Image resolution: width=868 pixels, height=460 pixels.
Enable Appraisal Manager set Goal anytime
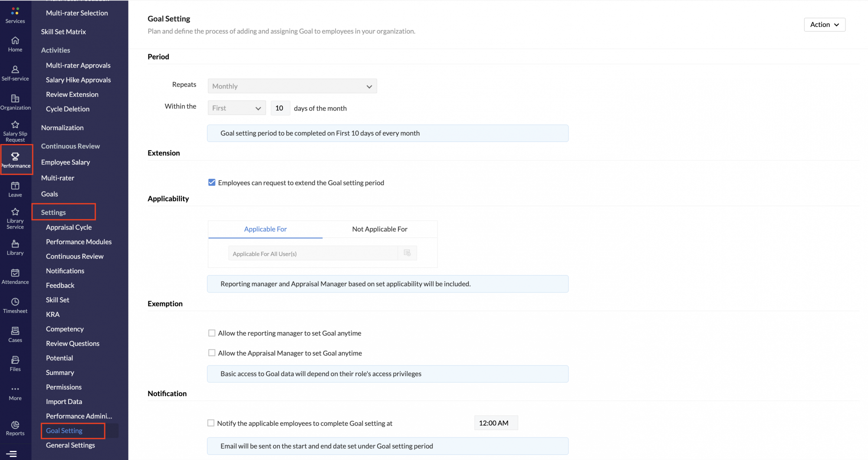click(212, 353)
